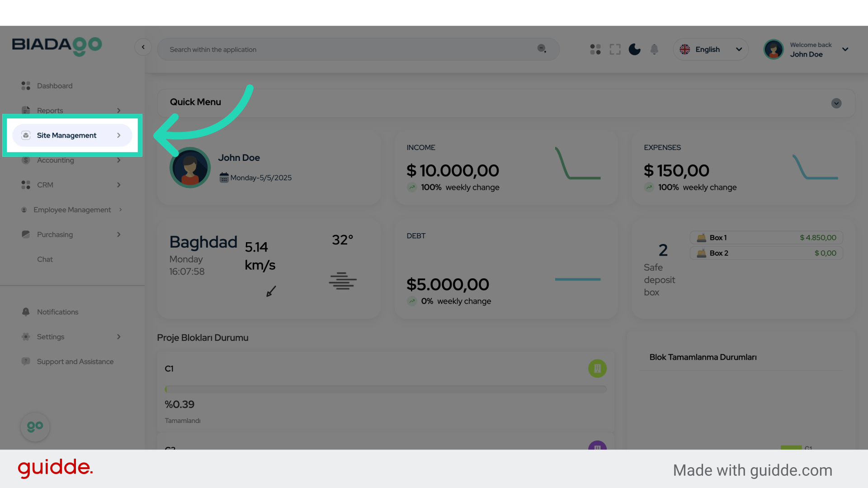Click the notification bell icon
The image size is (868, 488).
[654, 49]
